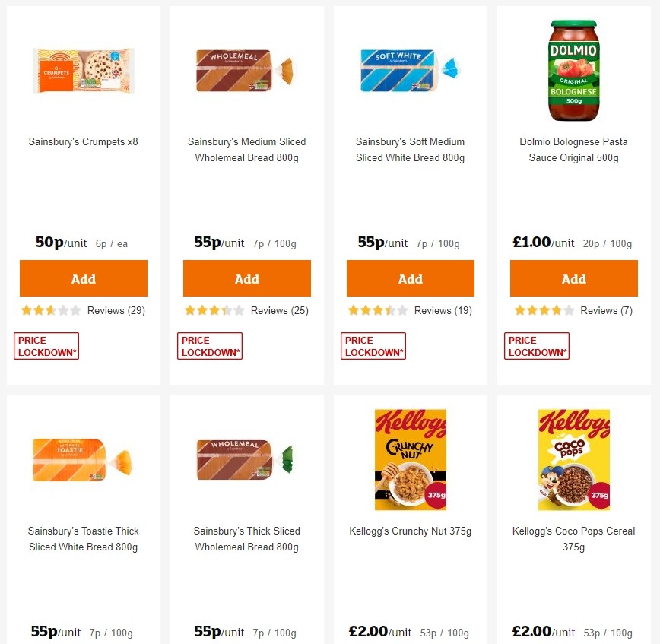Image resolution: width=660 pixels, height=644 pixels.
Task: Add Dolmio Bolognese Pasta Sauce to basket
Action: click(573, 278)
